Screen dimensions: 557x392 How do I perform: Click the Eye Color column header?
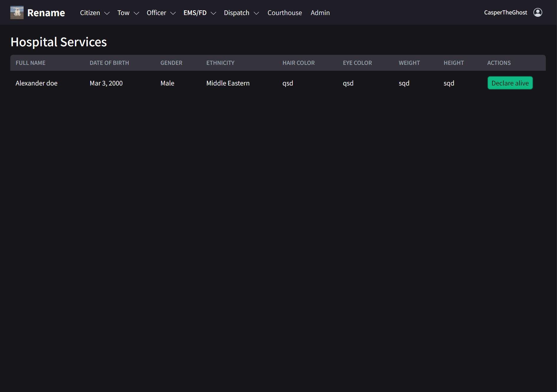pyautogui.click(x=357, y=63)
